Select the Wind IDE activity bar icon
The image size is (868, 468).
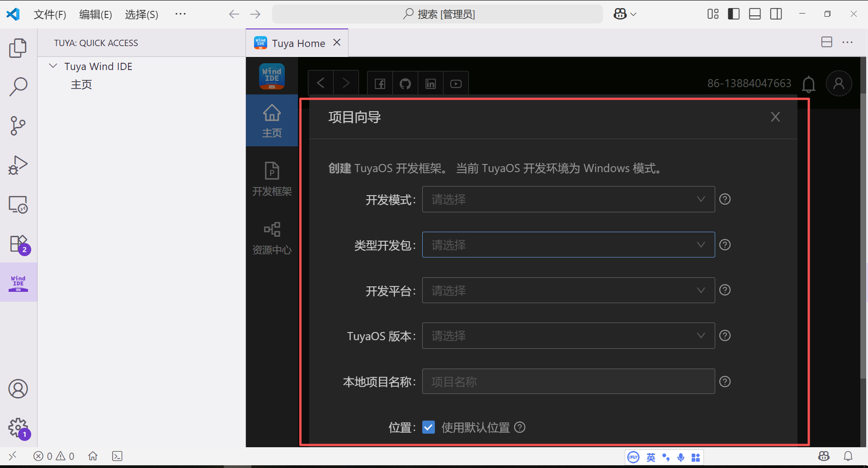coord(18,282)
